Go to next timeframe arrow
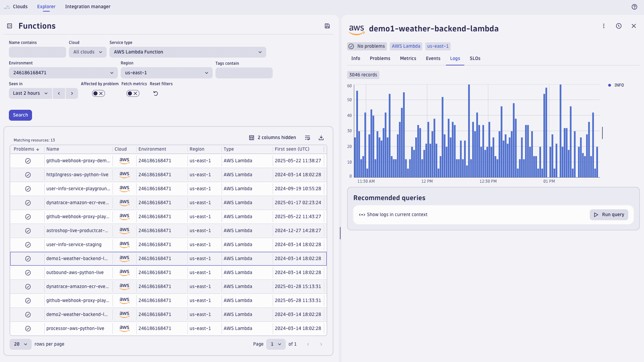The image size is (644, 362). tap(72, 93)
